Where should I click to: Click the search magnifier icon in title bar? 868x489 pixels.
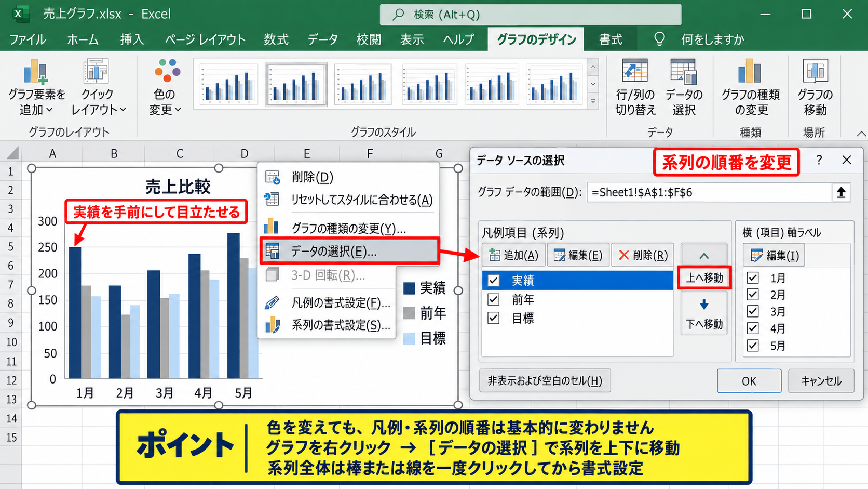[x=398, y=15]
